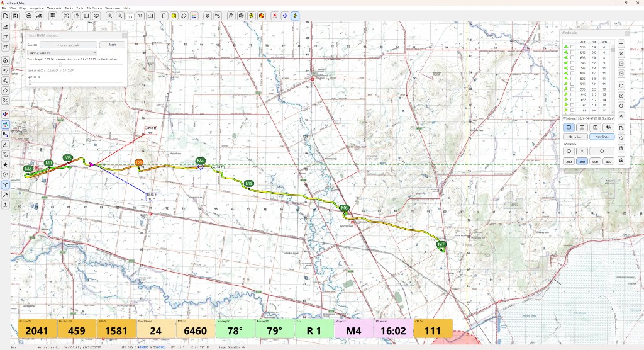Click the M4 waypoint readout tile
The width and height of the screenshot is (644, 350).
pos(353,329)
